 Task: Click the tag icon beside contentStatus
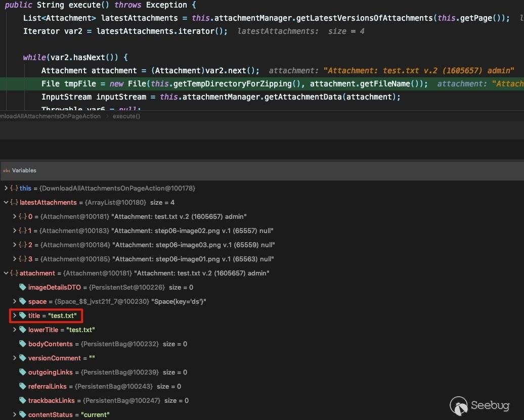(x=23, y=414)
